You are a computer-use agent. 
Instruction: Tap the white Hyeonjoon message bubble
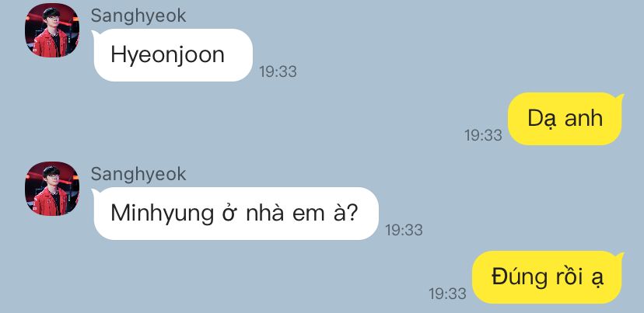click(x=173, y=55)
